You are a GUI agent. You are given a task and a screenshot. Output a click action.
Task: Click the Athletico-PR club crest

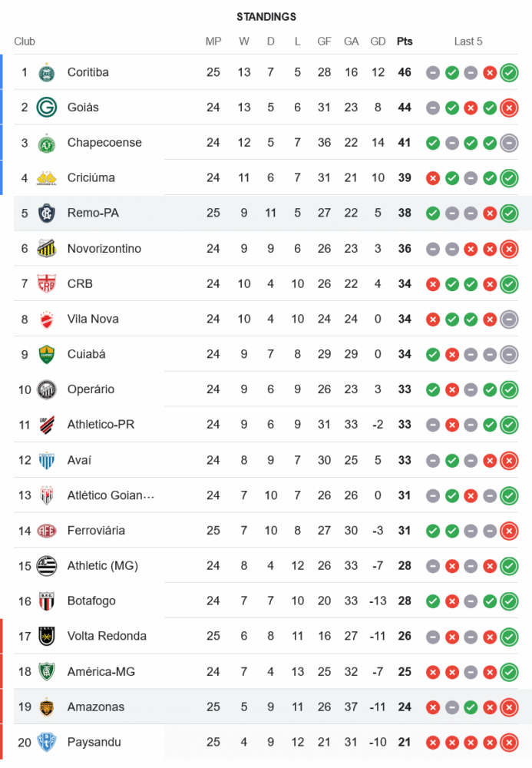coord(47,425)
